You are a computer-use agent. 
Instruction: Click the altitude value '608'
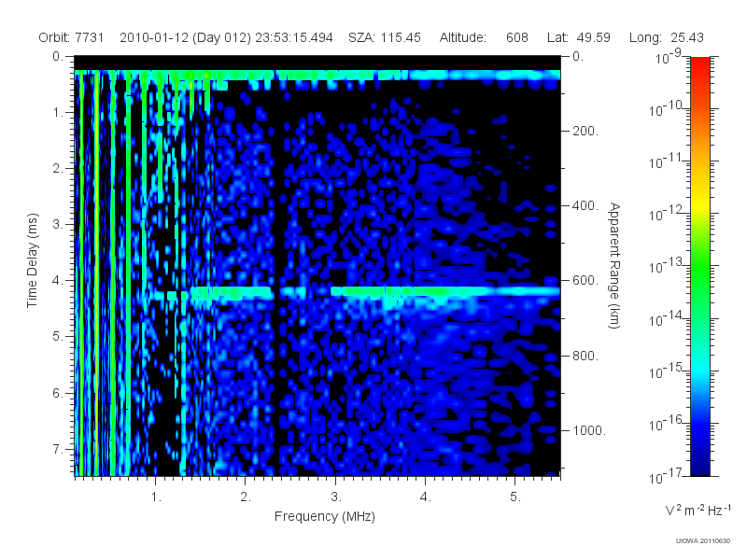[517, 37]
